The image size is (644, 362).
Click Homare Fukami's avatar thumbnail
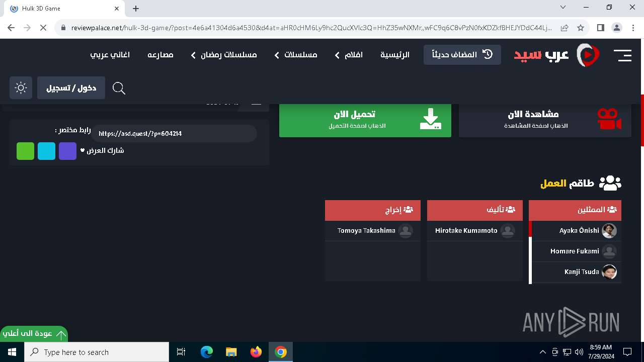pos(609,251)
